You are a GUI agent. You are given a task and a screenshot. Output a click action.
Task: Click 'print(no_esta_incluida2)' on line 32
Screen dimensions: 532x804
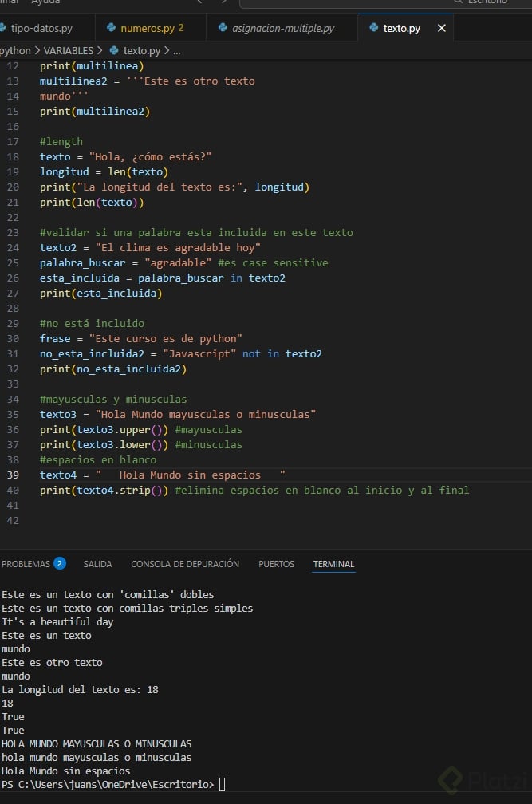pyautogui.click(x=113, y=369)
